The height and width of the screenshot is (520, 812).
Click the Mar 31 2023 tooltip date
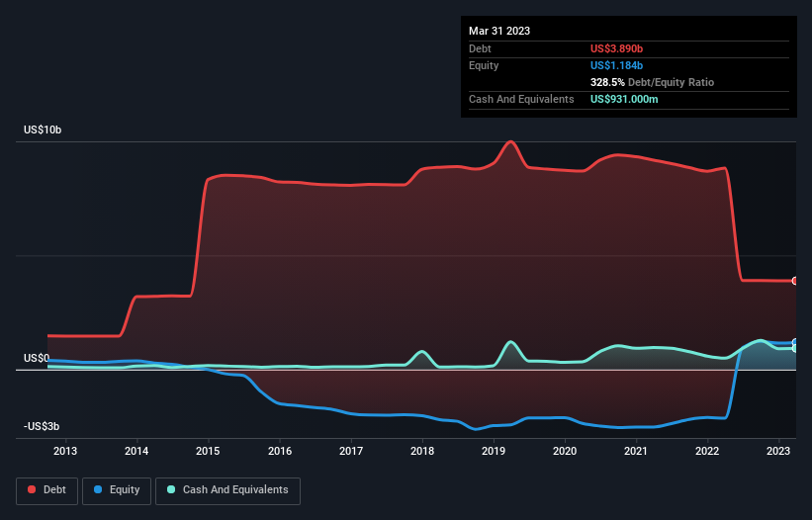tap(499, 31)
